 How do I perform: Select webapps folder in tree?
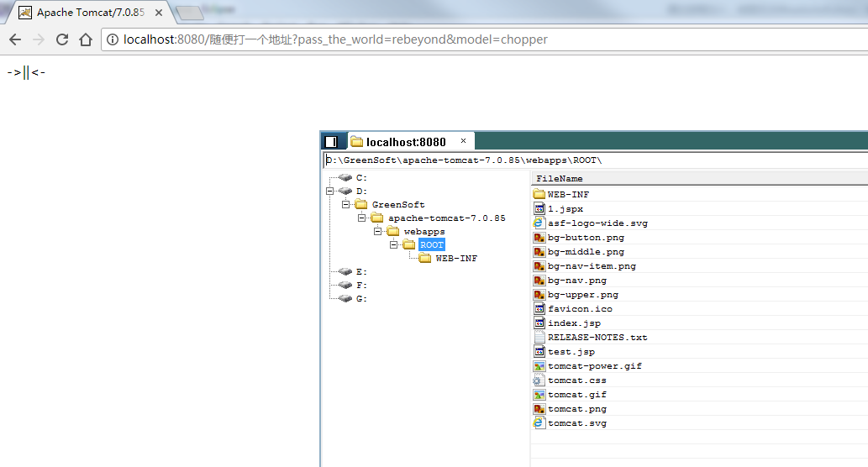[424, 231]
